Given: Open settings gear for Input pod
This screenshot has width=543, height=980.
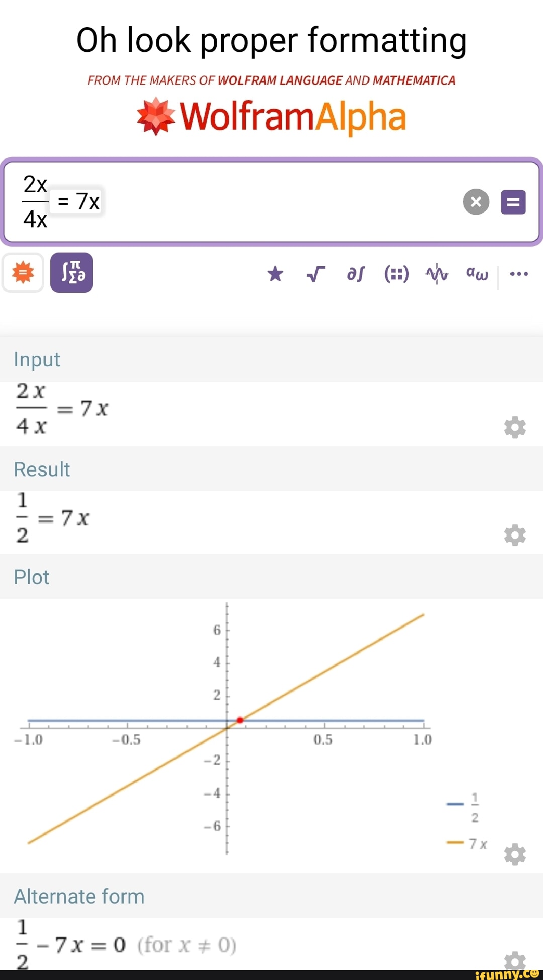Looking at the screenshot, I should [x=515, y=427].
